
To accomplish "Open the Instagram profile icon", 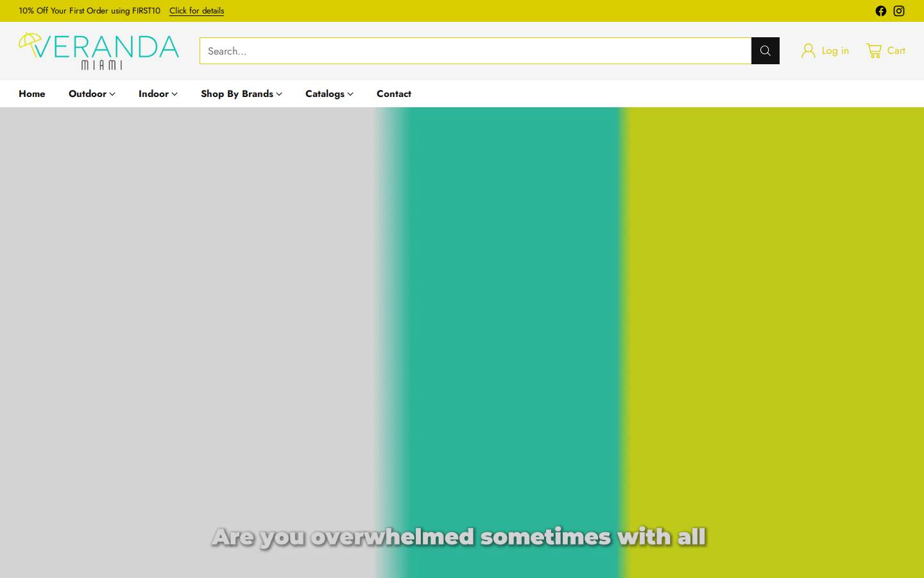I will [x=899, y=11].
